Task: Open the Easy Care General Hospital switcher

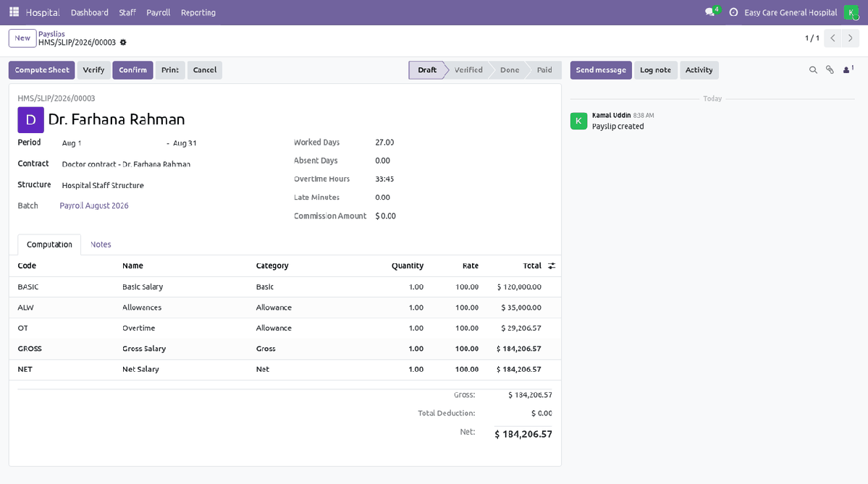Action: click(791, 12)
